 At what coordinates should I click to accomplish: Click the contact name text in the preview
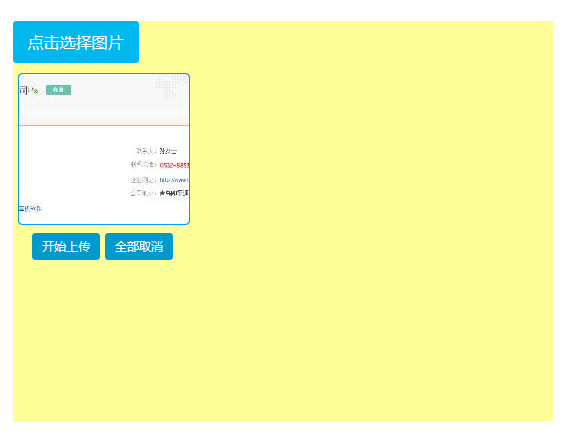168,151
